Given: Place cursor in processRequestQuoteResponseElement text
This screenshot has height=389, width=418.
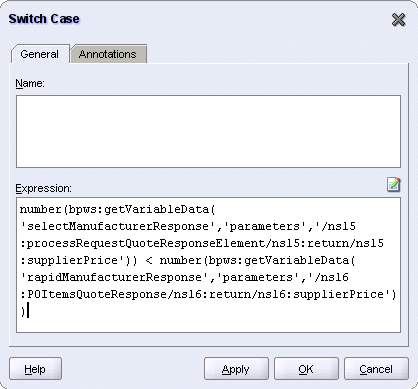Looking at the screenshot, I should [146, 244].
